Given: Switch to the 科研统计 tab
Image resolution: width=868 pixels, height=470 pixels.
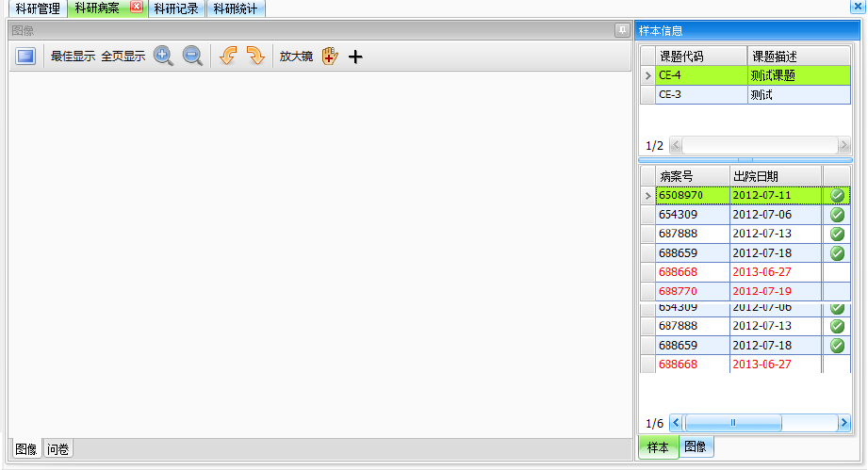Looking at the screenshot, I should pyautogui.click(x=235, y=8).
